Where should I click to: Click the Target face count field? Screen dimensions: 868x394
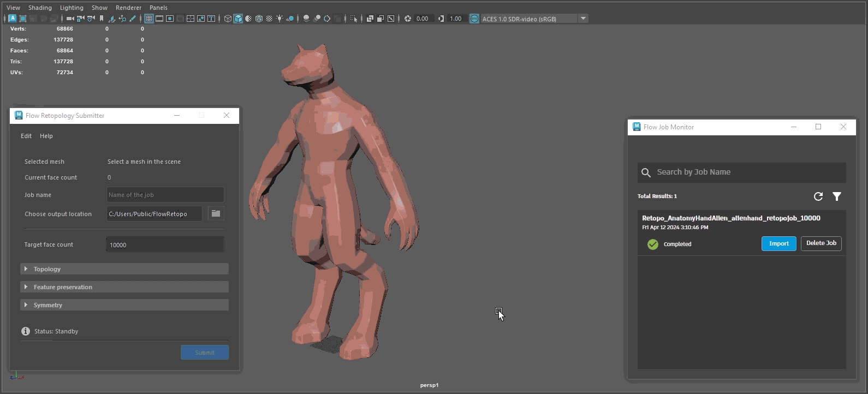tap(165, 244)
